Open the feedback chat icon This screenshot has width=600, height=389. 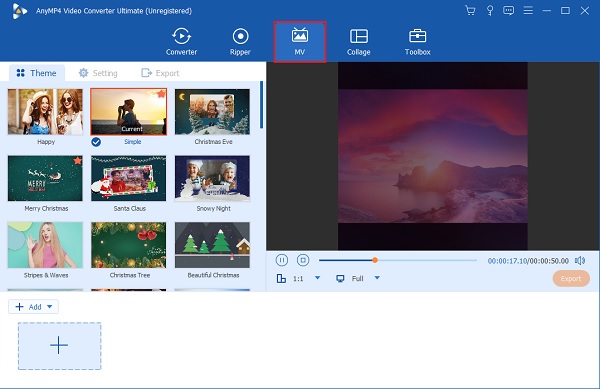tap(509, 11)
